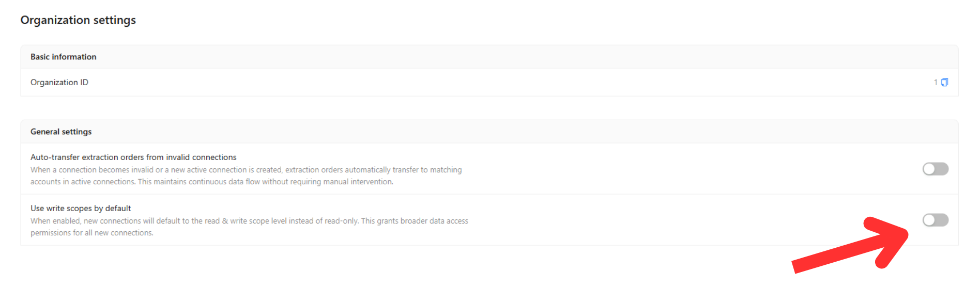
Task: Click the 'When enabled, new connections' description line
Action: pos(249,221)
